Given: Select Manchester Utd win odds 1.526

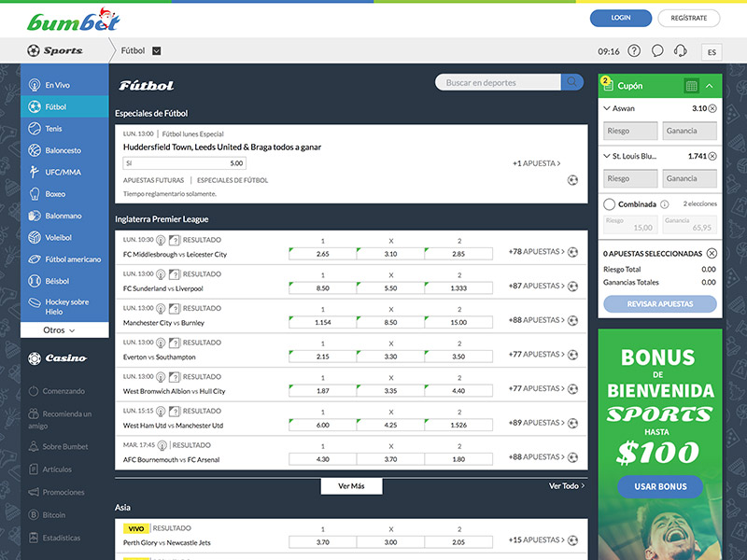Looking at the screenshot, I should tap(458, 426).
